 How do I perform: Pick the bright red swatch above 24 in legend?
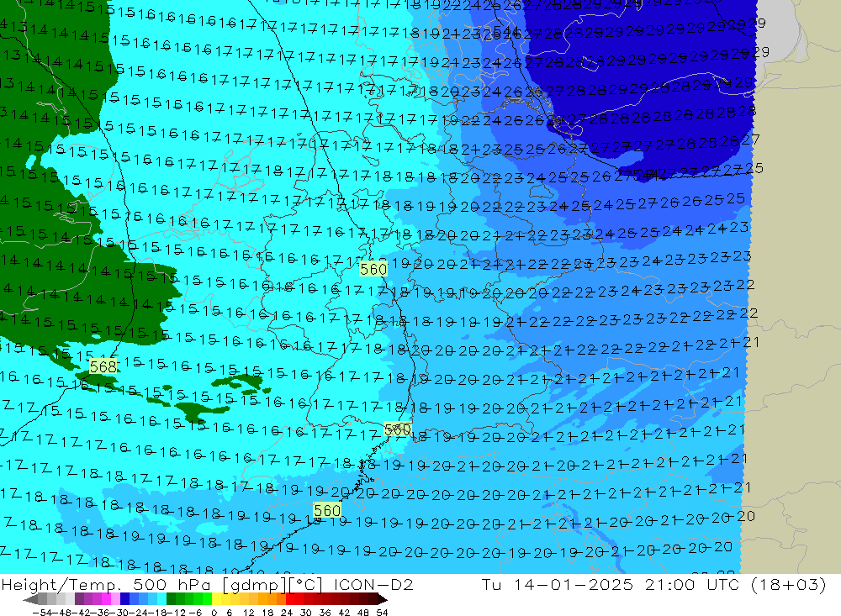[x=290, y=599]
